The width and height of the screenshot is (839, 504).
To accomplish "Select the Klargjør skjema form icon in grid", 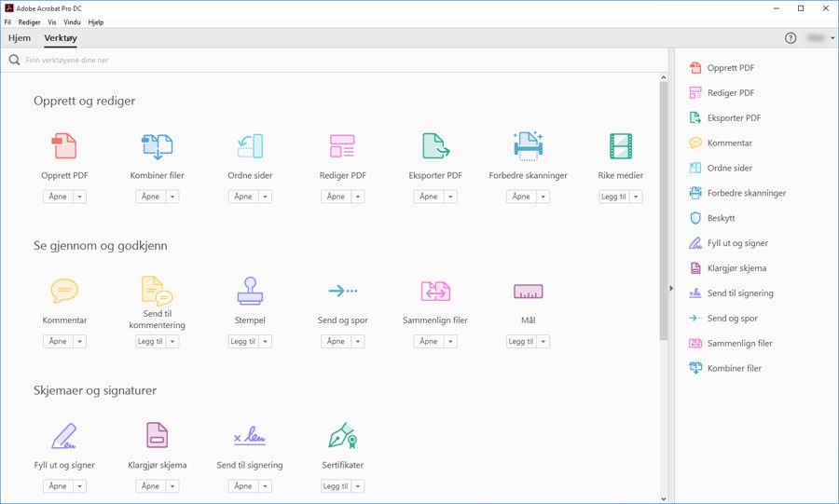I will pyautogui.click(x=157, y=435).
